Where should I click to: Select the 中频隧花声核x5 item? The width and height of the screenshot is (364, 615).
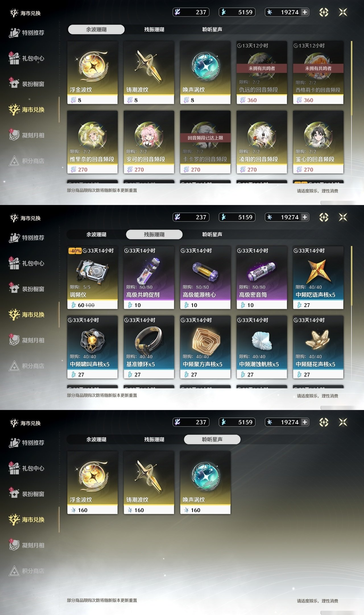pyautogui.click(x=318, y=347)
